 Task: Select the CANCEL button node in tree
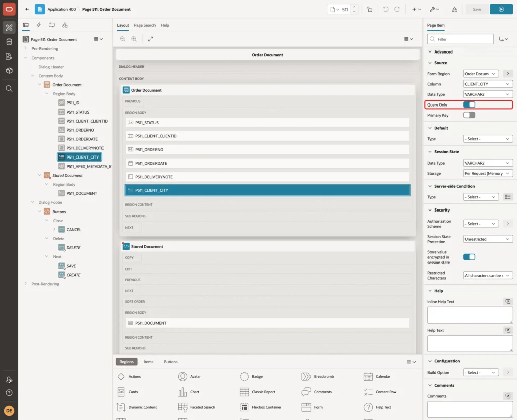pos(74,230)
